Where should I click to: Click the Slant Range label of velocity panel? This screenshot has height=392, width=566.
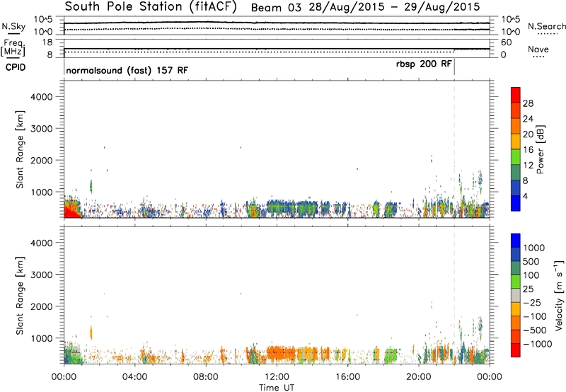(x=20, y=296)
